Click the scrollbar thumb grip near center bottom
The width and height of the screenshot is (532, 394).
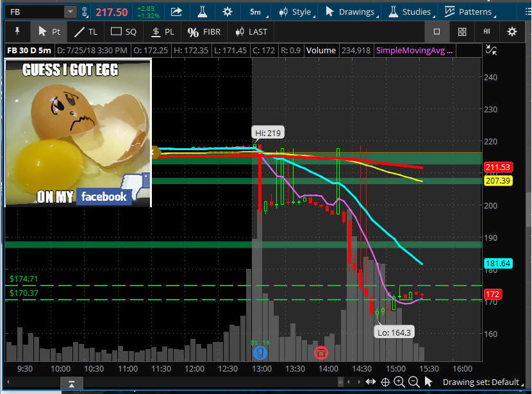340,382
